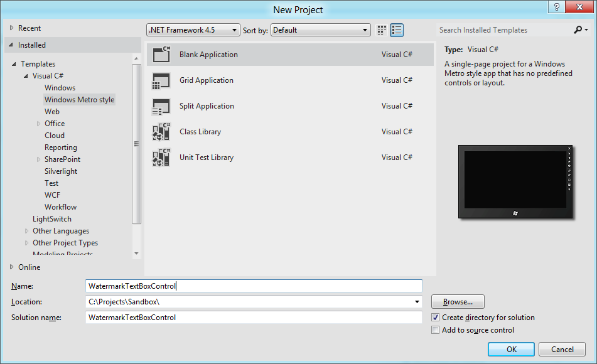Click the OK button
The image size is (597, 364).
(x=511, y=349)
